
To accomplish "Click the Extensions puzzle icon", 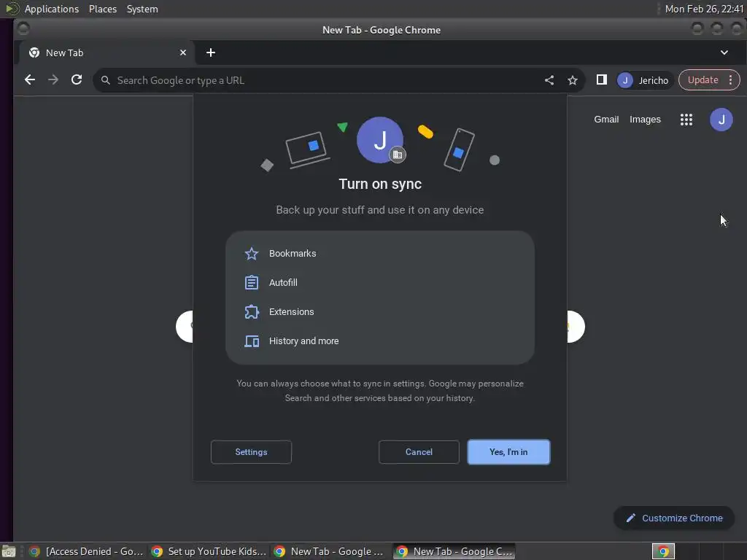I will pyautogui.click(x=252, y=312).
